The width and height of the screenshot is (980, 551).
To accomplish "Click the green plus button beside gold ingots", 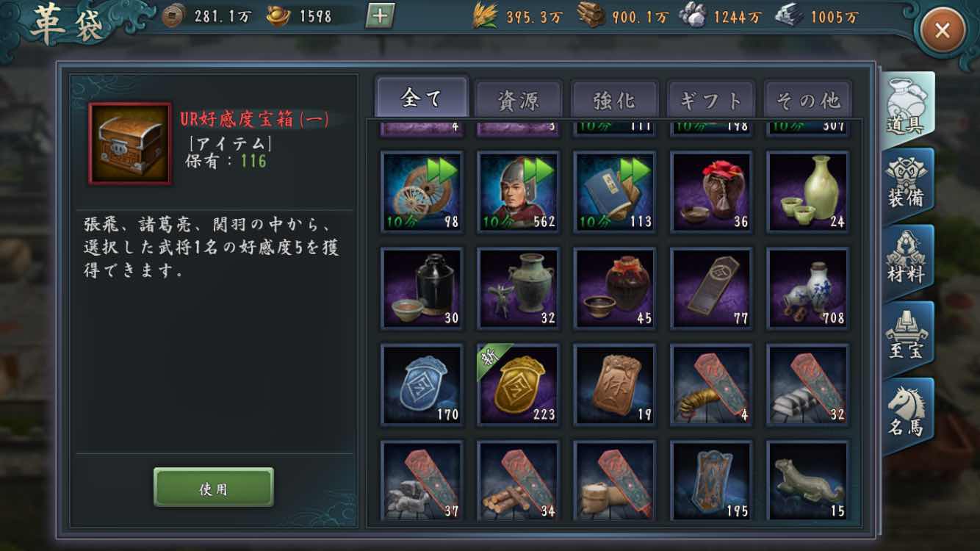I will coord(380,15).
